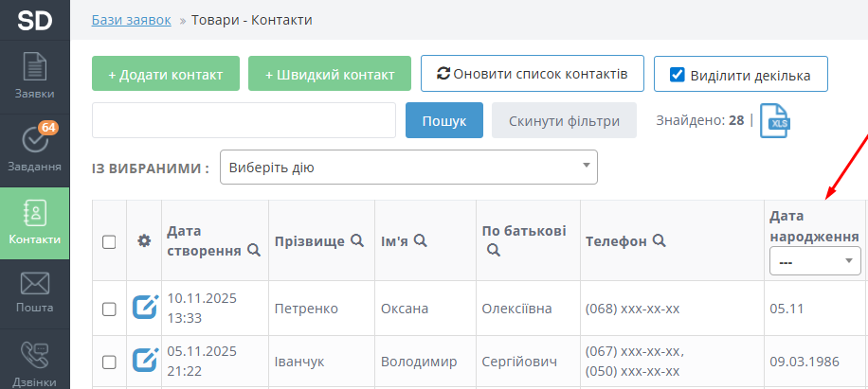Click search icon beside Телефон column
Screen dimensions: 868x389
click(x=659, y=241)
